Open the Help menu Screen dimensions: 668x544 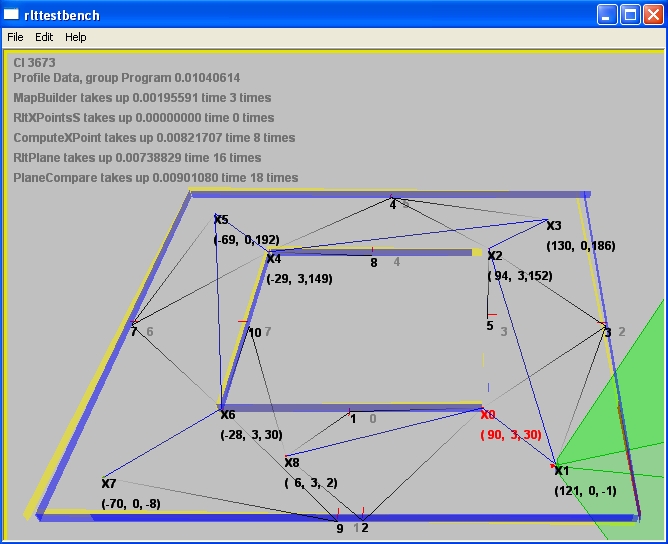[76, 37]
